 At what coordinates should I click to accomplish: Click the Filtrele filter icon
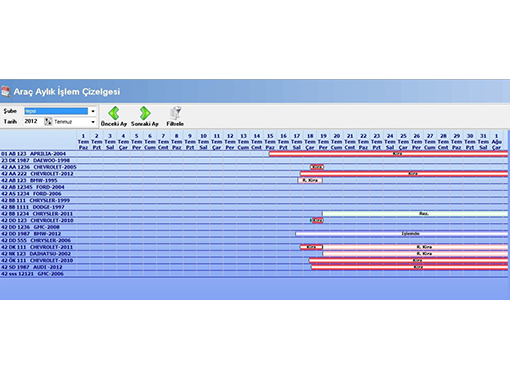(175, 113)
